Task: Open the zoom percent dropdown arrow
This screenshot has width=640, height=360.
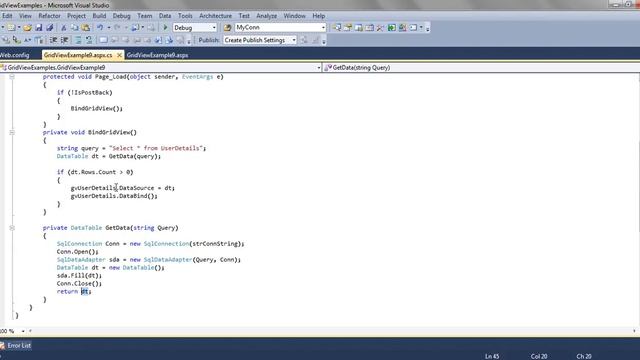Action: click(23, 331)
